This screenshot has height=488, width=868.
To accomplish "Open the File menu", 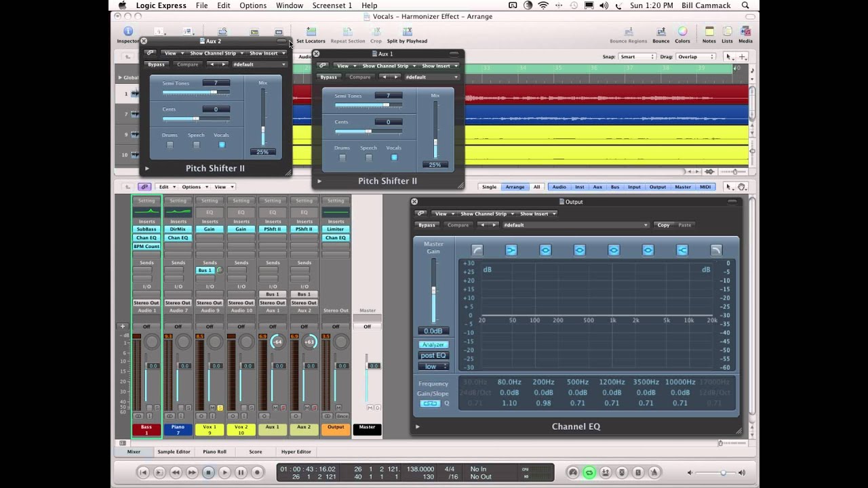I will 201,5.
